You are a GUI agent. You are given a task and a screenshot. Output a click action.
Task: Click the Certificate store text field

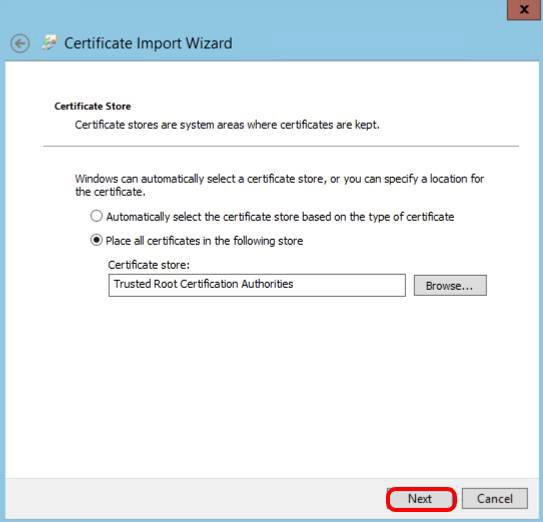257,285
